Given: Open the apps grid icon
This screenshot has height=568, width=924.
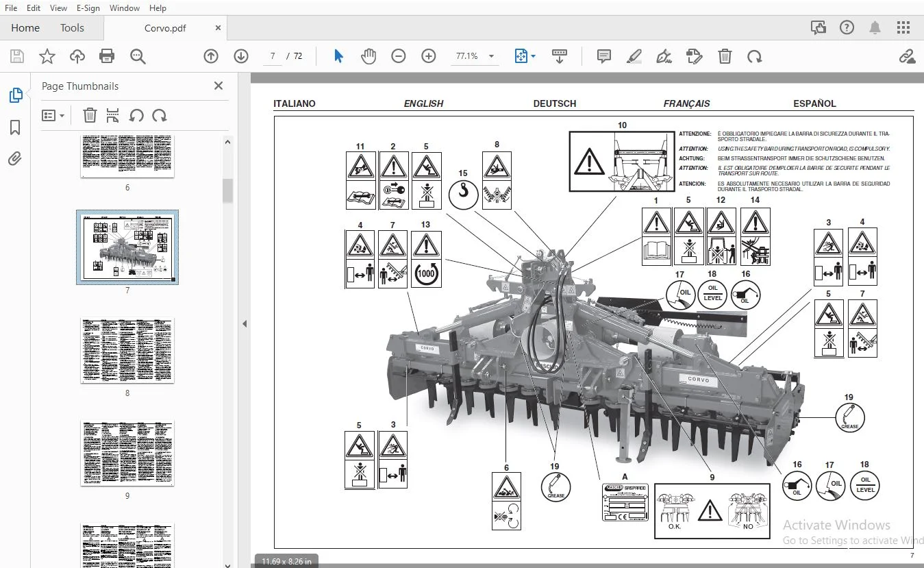Looking at the screenshot, I should pyautogui.click(x=903, y=27).
